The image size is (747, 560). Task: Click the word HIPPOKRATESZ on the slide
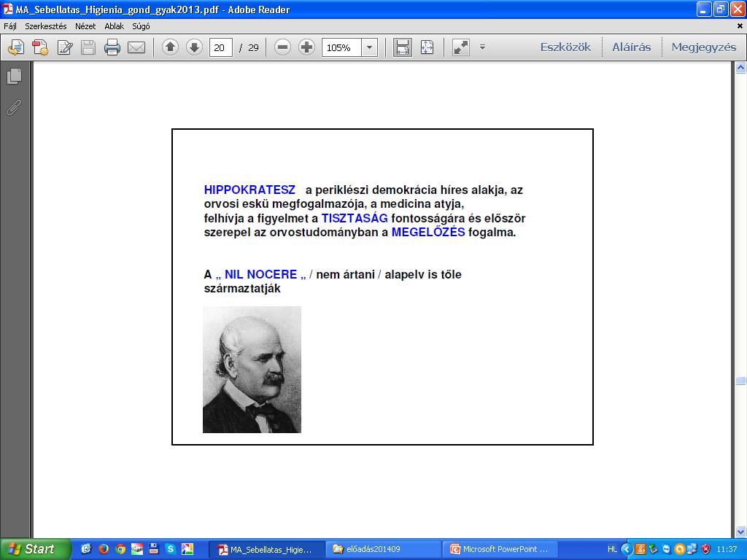coord(249,190)
